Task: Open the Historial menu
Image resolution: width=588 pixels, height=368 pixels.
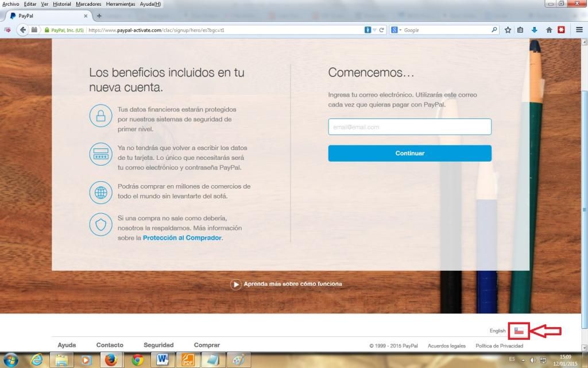Action: (x=62, y=4)
